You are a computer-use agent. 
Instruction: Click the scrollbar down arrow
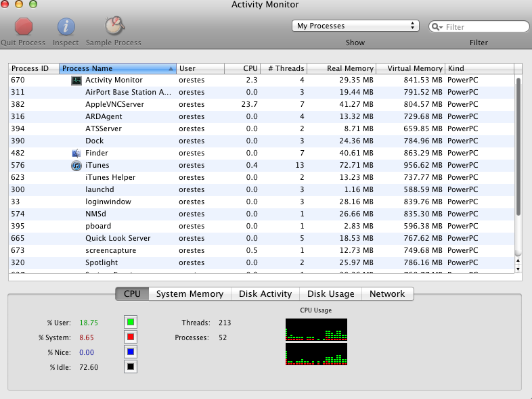point(518,269)
